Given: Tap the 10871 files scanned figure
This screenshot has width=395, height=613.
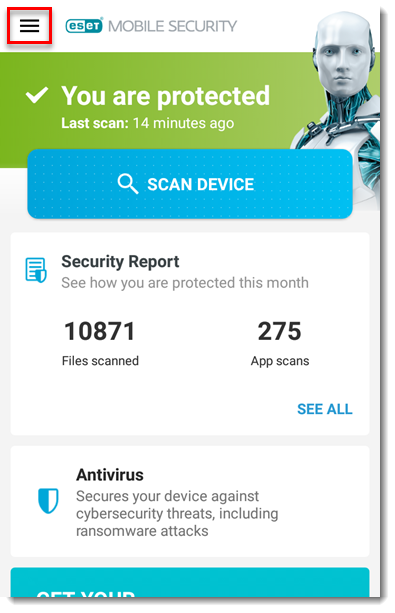Looking at the screenshot, I should [x=100, y=331].
